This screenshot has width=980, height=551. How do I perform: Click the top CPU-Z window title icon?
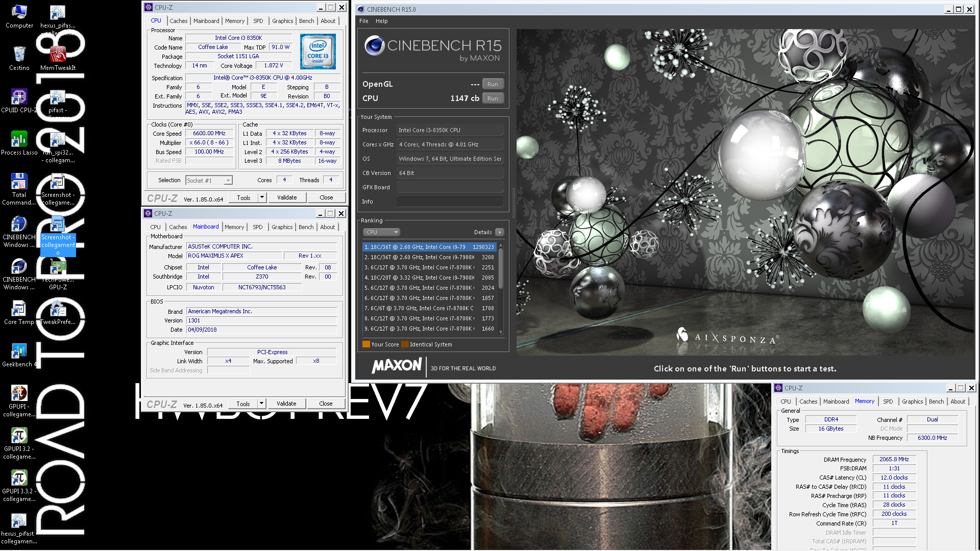pos(149,7)
